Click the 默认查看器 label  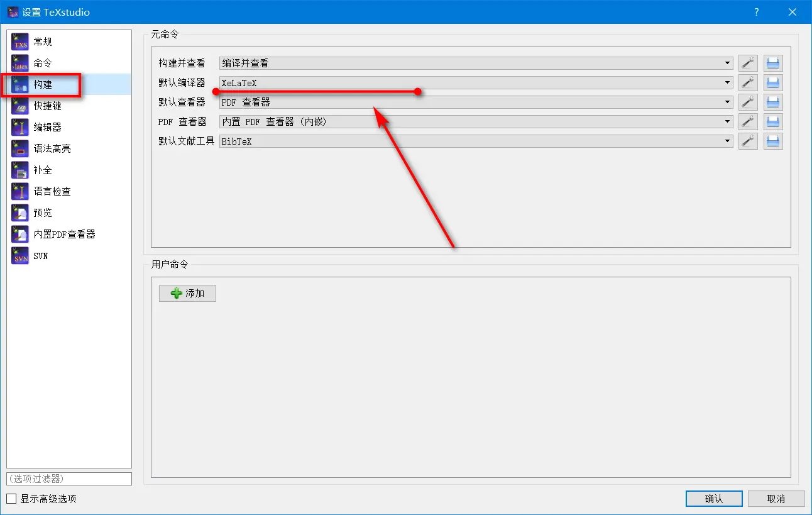click(182, 102)
